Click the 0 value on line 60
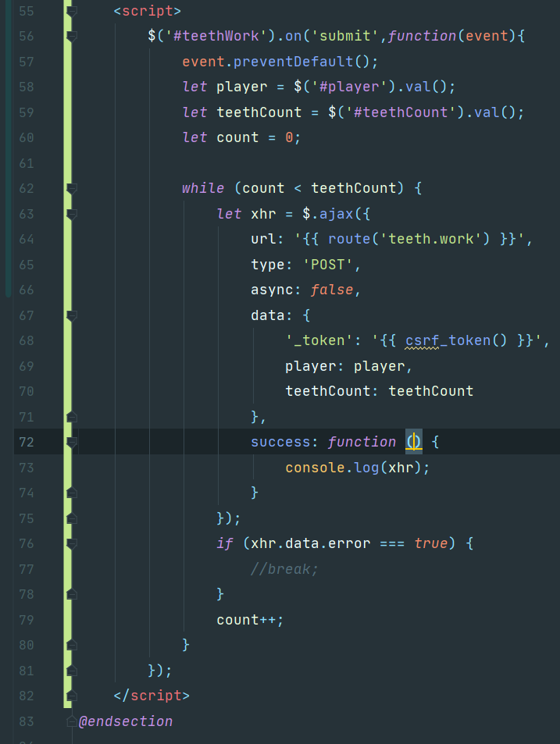 pyautogui.click(x=289, y=137)
